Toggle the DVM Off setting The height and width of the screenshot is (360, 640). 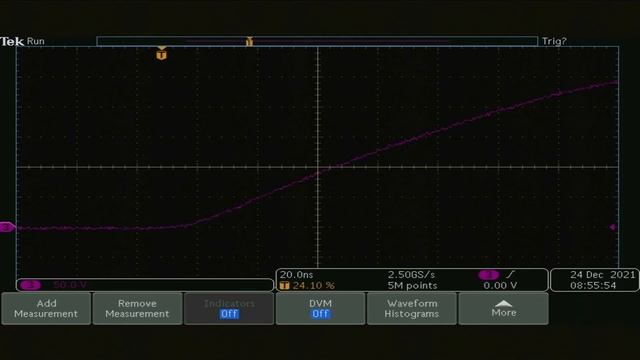click(320, 309)
